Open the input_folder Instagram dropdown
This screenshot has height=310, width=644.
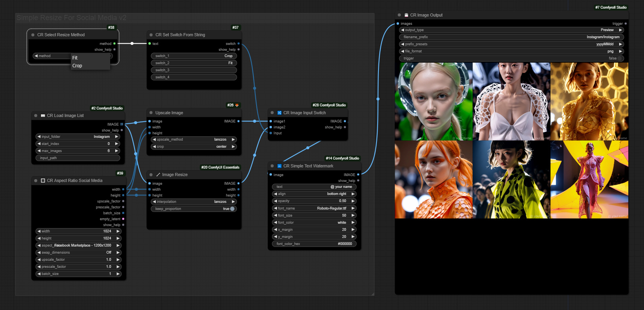pos(78,137)
